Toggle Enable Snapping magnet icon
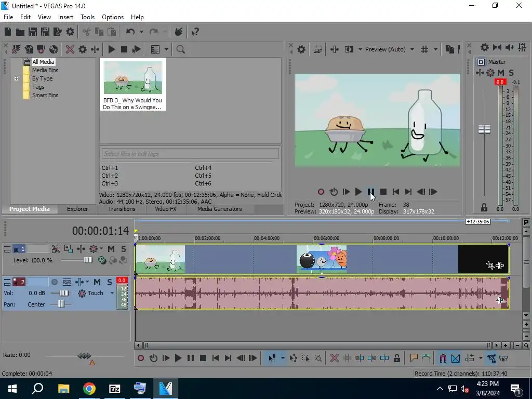Screen dimensions: 532x399 tap(443, 358)
